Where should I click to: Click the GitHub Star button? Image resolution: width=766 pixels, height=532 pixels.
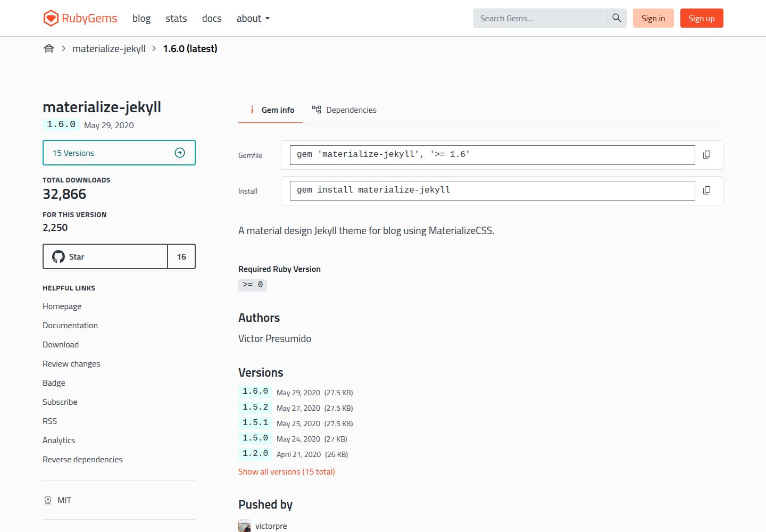(105, 256)
